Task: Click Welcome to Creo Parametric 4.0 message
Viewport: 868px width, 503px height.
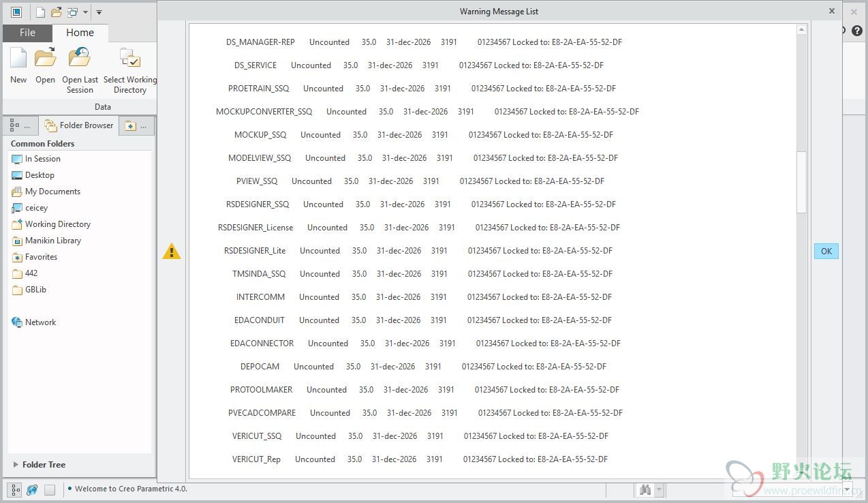Action: pos(131,489)
